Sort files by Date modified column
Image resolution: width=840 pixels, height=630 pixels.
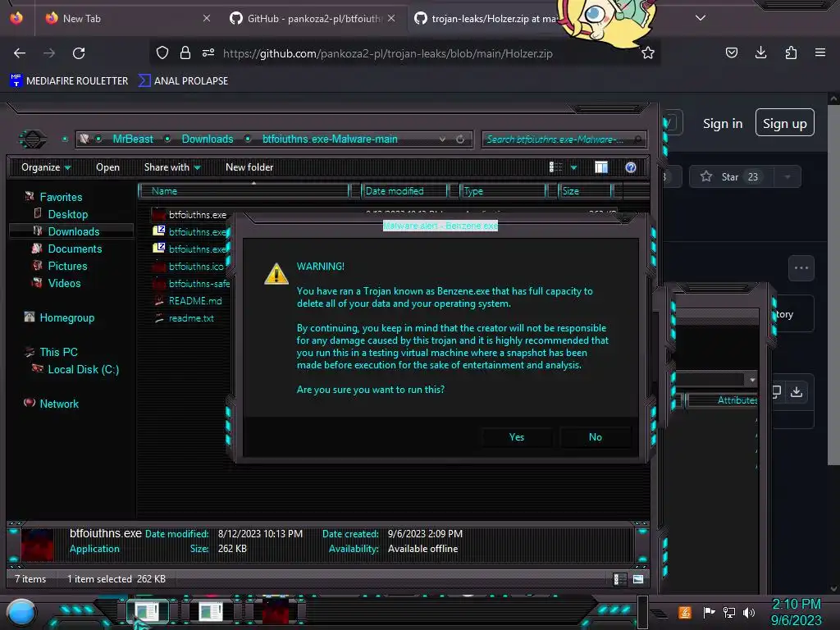[404, 190]
